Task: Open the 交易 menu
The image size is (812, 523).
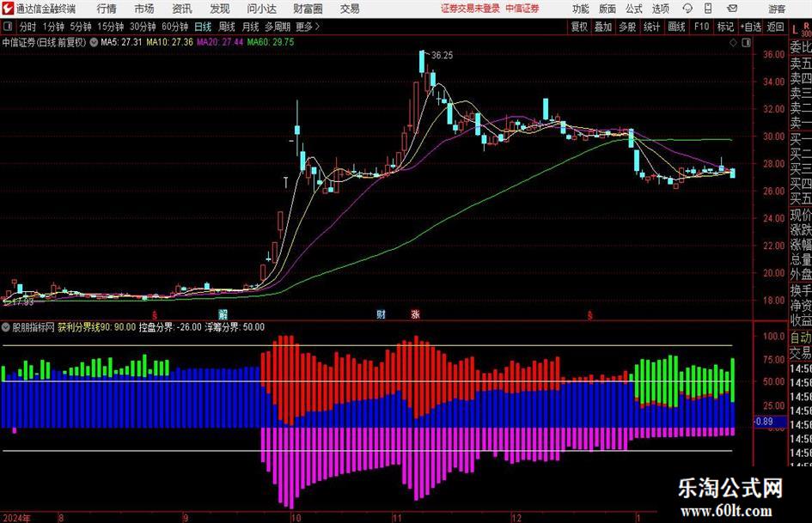Action: 350,9
